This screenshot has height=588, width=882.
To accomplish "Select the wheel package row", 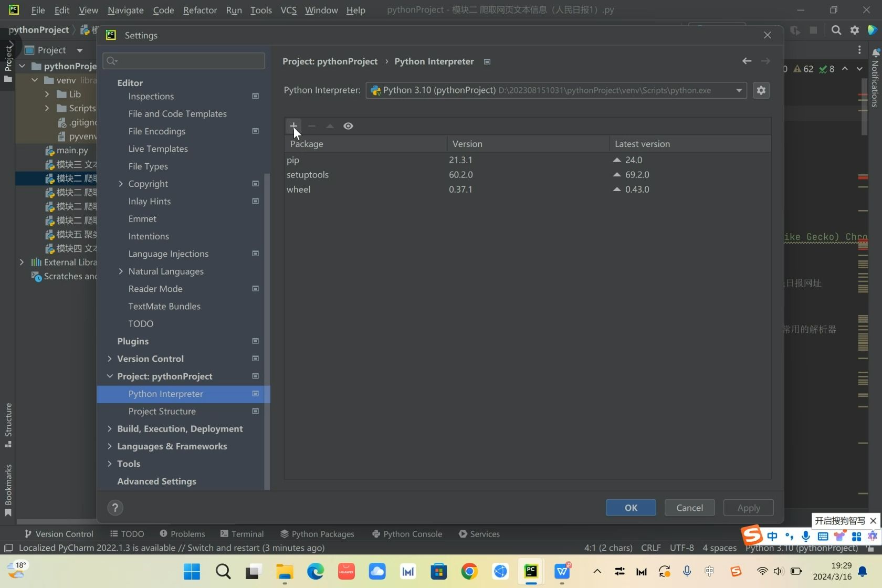I will coord(528,190).
